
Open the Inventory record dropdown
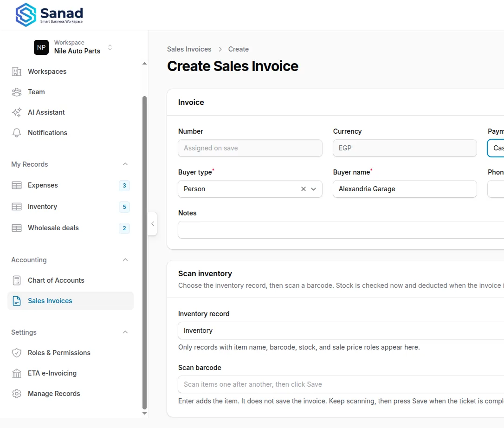pos(341,331)
